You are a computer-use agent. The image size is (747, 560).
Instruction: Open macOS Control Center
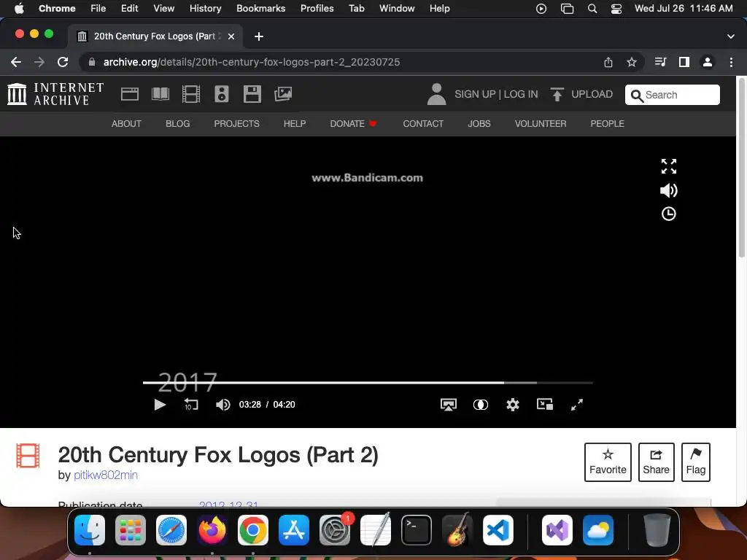point(616,9)
